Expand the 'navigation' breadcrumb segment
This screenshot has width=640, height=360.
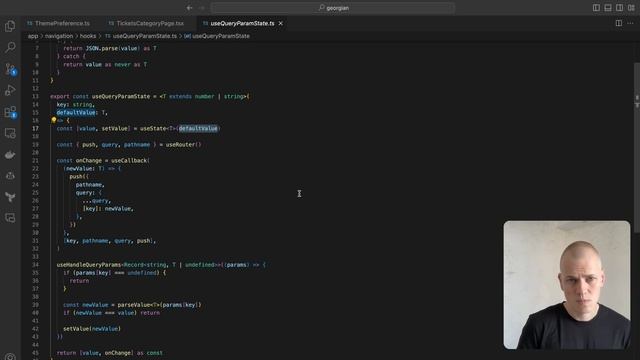(x=59, y=36)
